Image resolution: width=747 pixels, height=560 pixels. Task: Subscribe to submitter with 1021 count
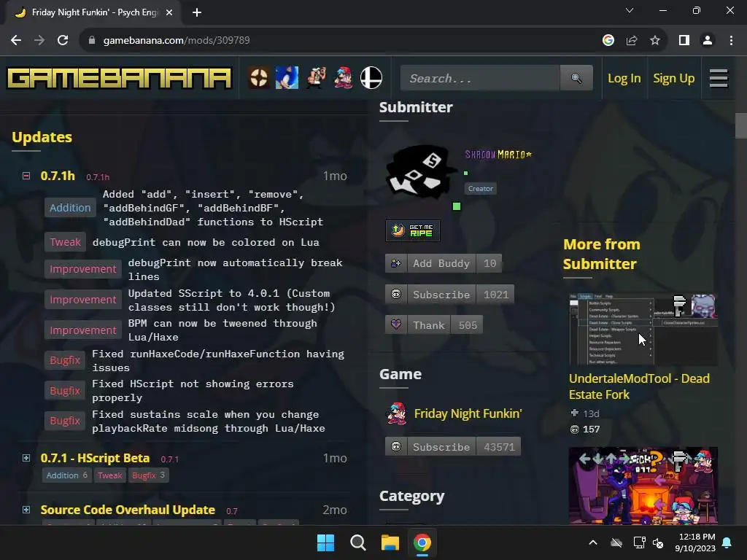point(449,295)
